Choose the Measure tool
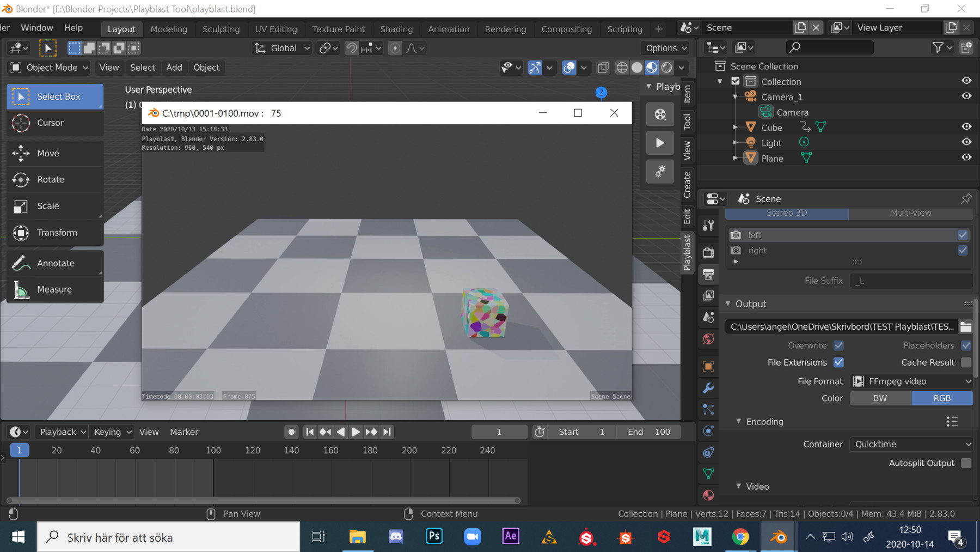Image resolution: width=980 pixels, height=552 pixels. (55, 289)
